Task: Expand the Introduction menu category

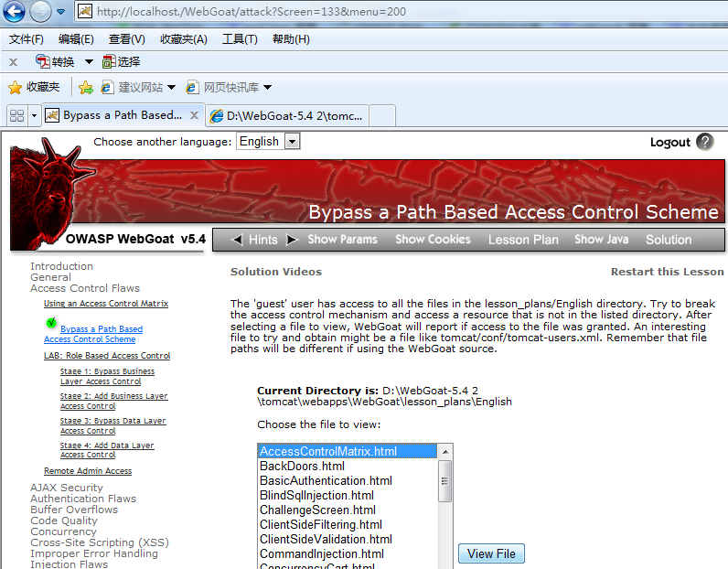Action: click(62, 266)
